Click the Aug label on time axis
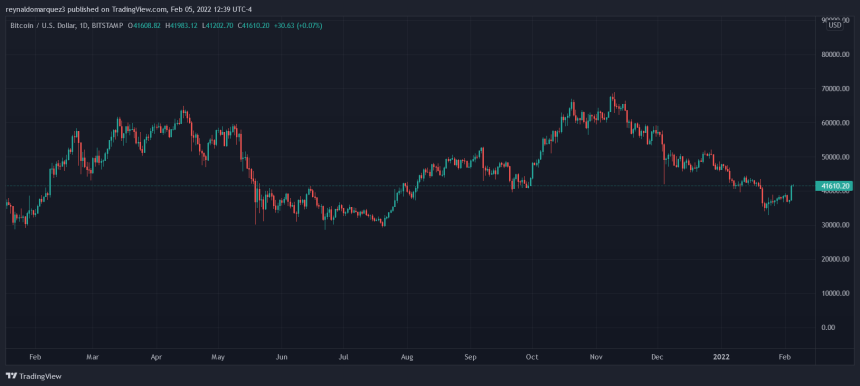 pyautogui.click(x=406, y=357)
